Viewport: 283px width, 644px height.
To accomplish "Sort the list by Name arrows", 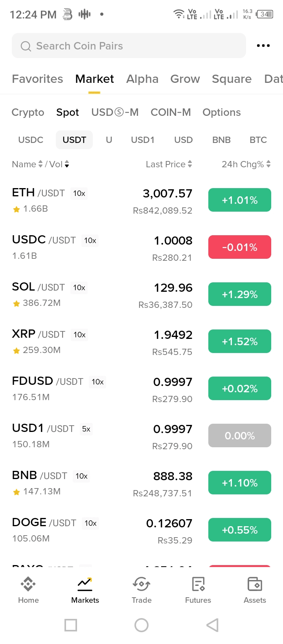I will pyautogui.click(x=40, y=164).
